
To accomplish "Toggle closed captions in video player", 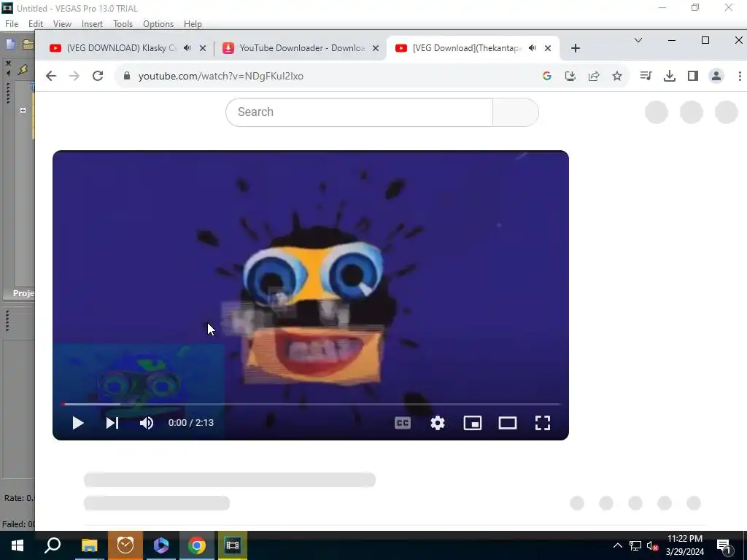I will point(403,423).
